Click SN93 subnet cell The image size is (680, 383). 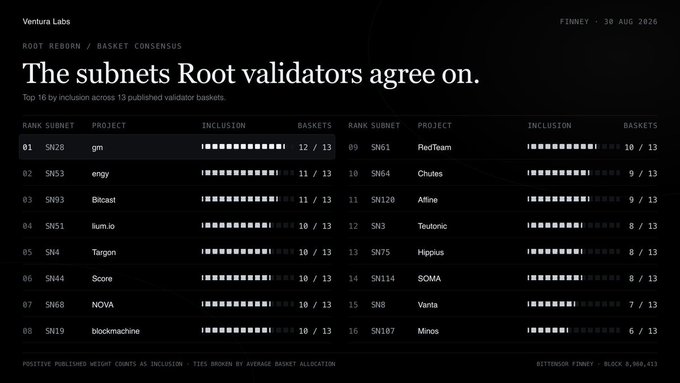55,200
